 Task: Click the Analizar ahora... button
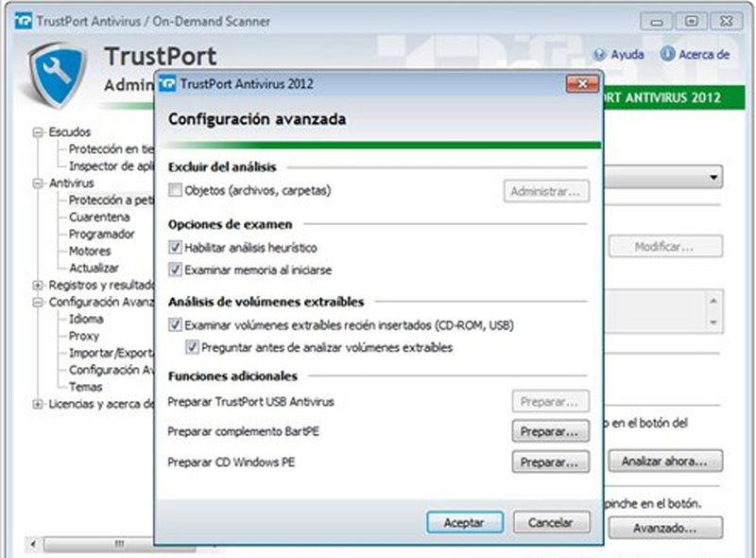[x=665, y=461]
